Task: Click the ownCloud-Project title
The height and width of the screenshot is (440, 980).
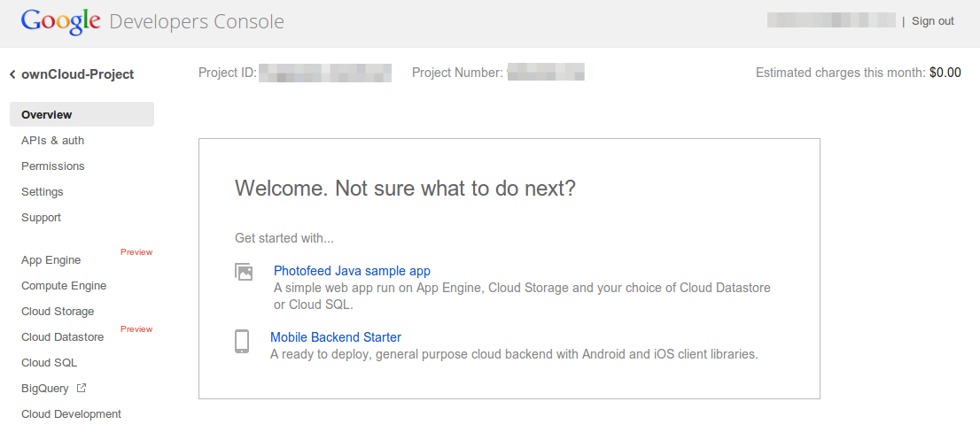Action: [77, 74]
